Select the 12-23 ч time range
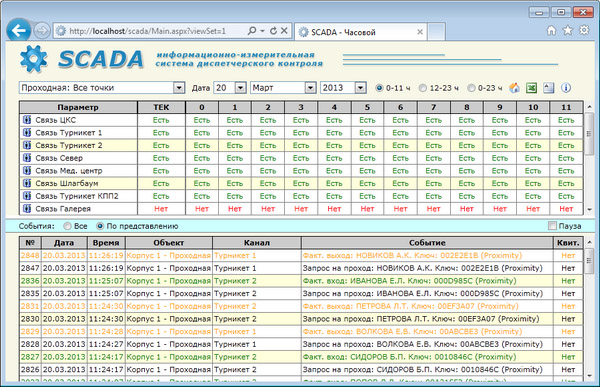 (x=423, y=88)
